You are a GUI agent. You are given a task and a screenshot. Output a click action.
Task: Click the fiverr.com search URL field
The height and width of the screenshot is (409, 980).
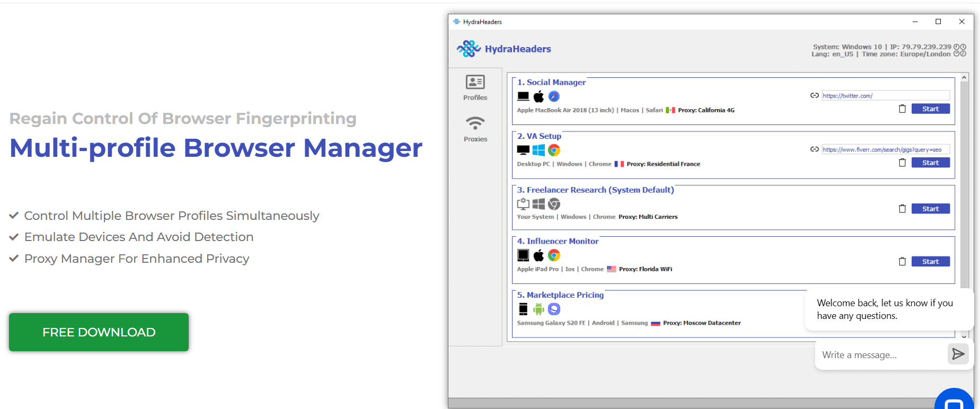[x=886, y=149]
